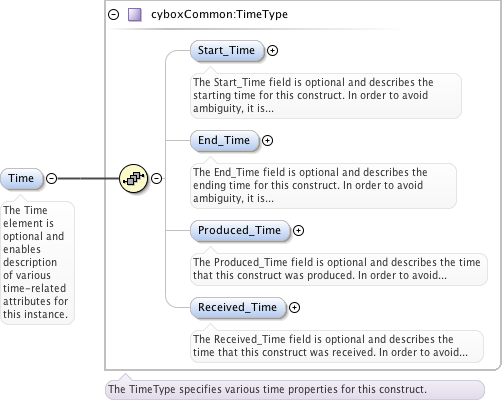Click the purple TimeType square icon

(x=135, y=15)
